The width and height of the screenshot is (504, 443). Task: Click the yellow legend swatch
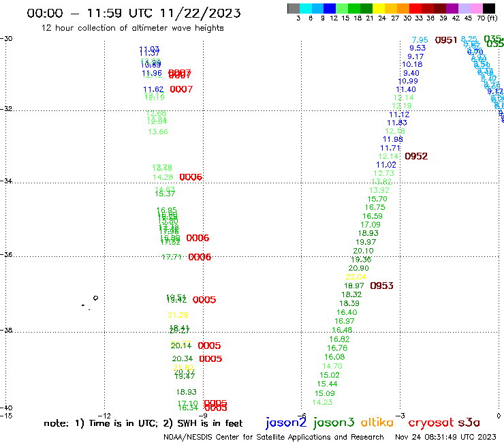tap(379, 8)
